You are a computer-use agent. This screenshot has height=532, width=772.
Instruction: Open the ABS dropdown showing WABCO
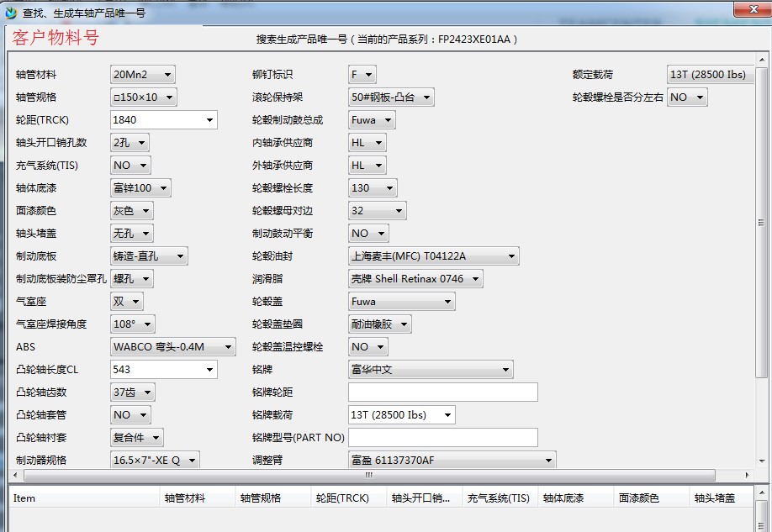[172, 347]
